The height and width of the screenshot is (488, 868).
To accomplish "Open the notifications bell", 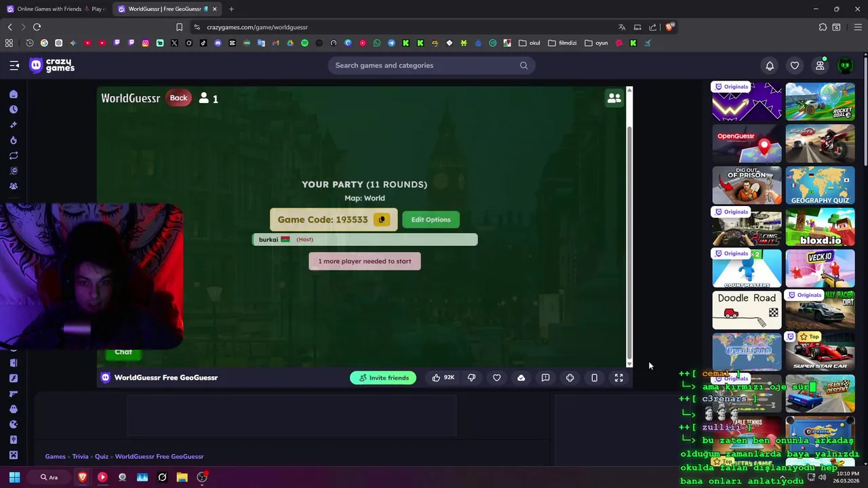I will pos(770,66).
